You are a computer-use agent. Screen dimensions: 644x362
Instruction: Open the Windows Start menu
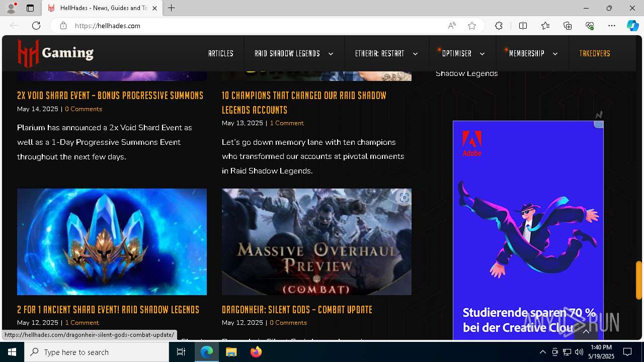[12, 352]
